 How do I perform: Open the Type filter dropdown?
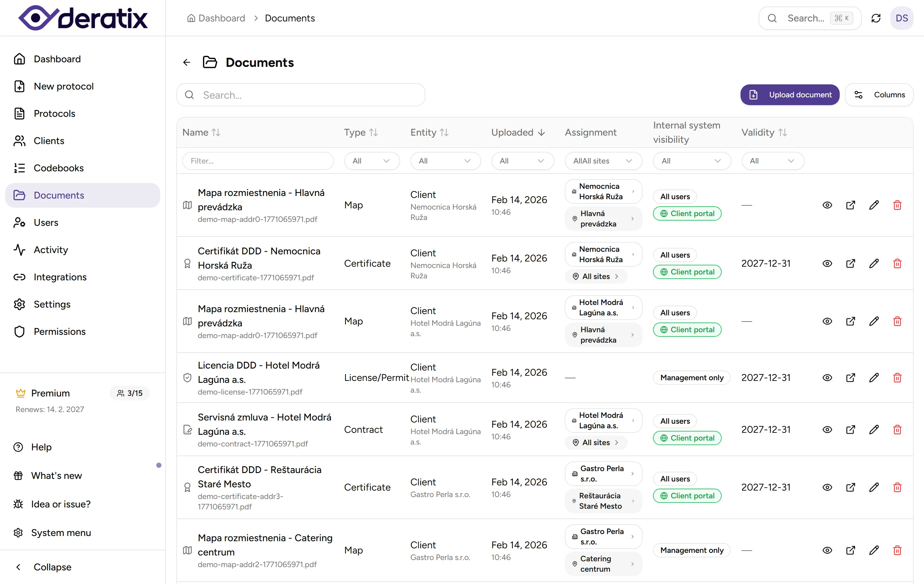(x=371, y=161)
